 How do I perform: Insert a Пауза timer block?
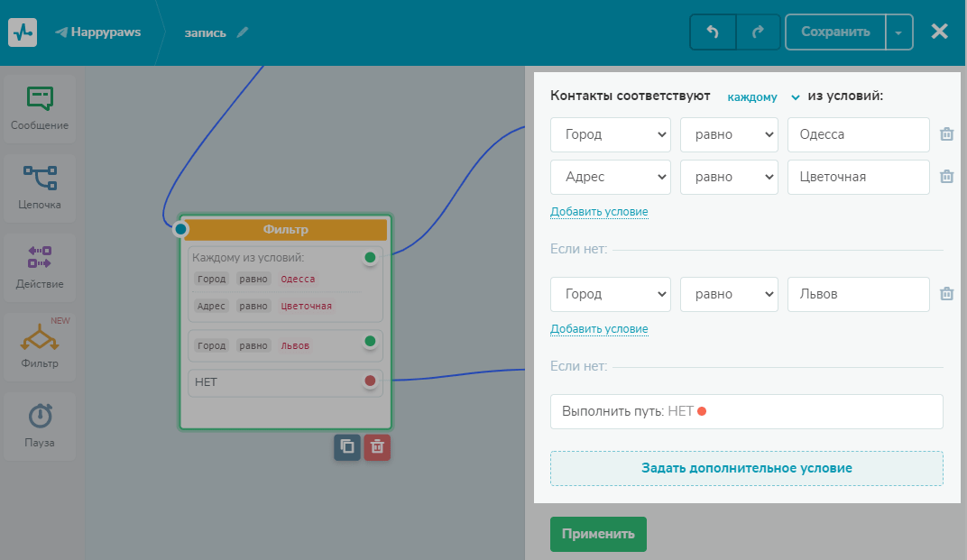pyautogui.click(x=40, y=427)
